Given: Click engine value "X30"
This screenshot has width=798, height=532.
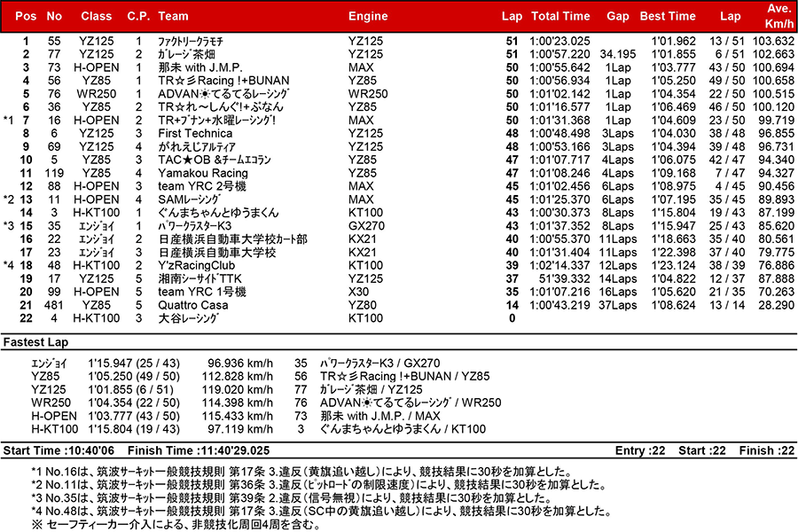Looking at the screenshot, I should (359, 292).
